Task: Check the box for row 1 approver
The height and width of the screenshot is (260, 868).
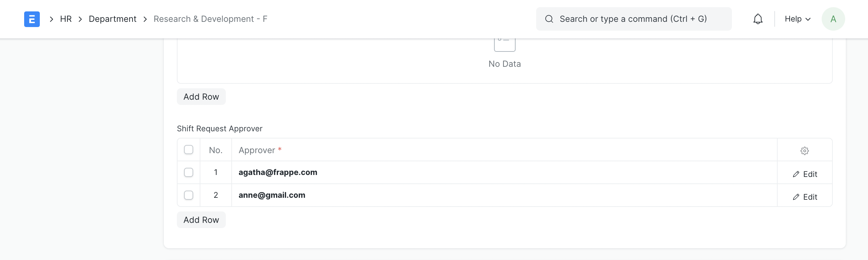Action: click(189, 173)
